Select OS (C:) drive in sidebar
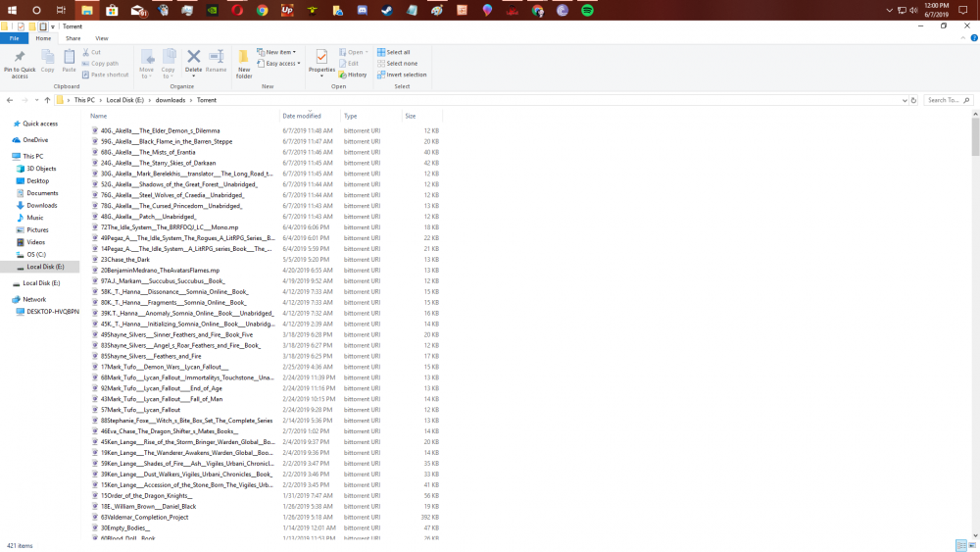The width and height of the screenshot is (980, 552). tap(36, 255)
